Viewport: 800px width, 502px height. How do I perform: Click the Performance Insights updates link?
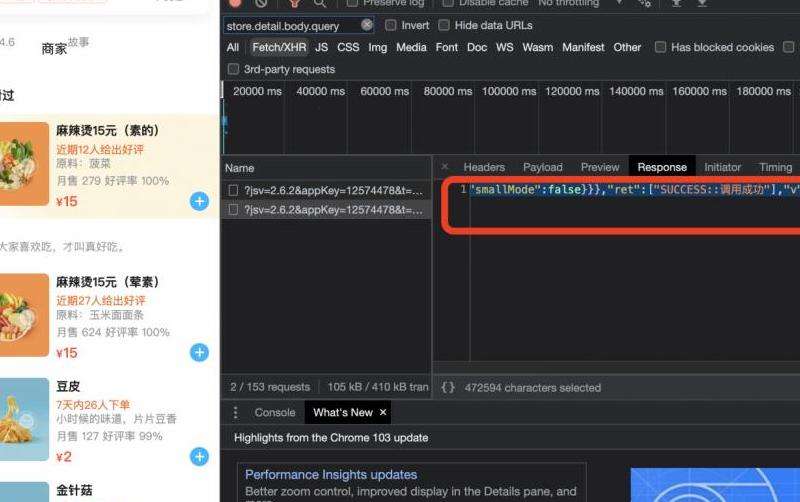[x=331, y=475]
